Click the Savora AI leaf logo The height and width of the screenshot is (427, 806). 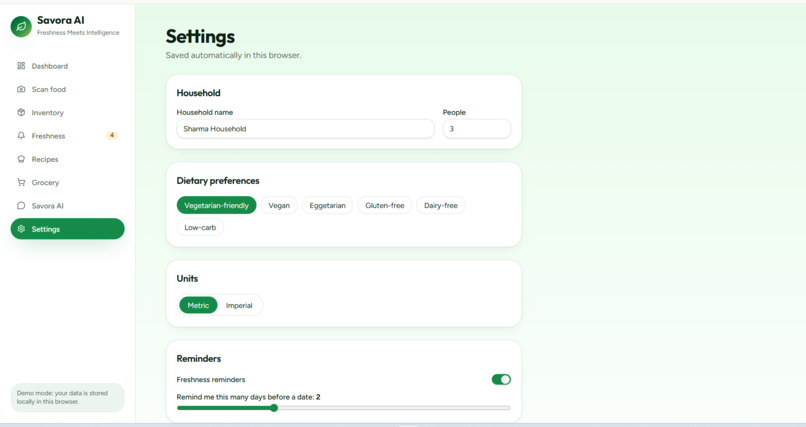pos(21,26)
